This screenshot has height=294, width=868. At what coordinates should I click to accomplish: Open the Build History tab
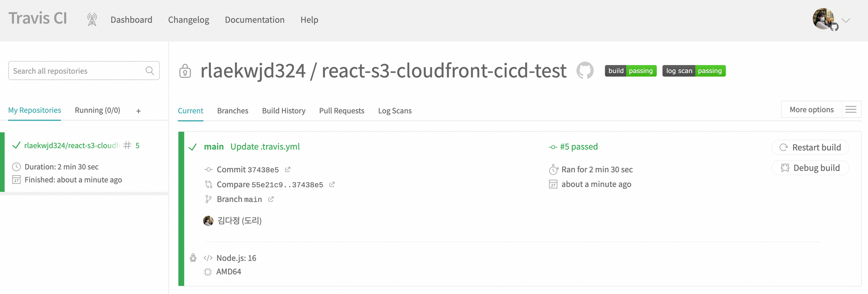[284, 111]
